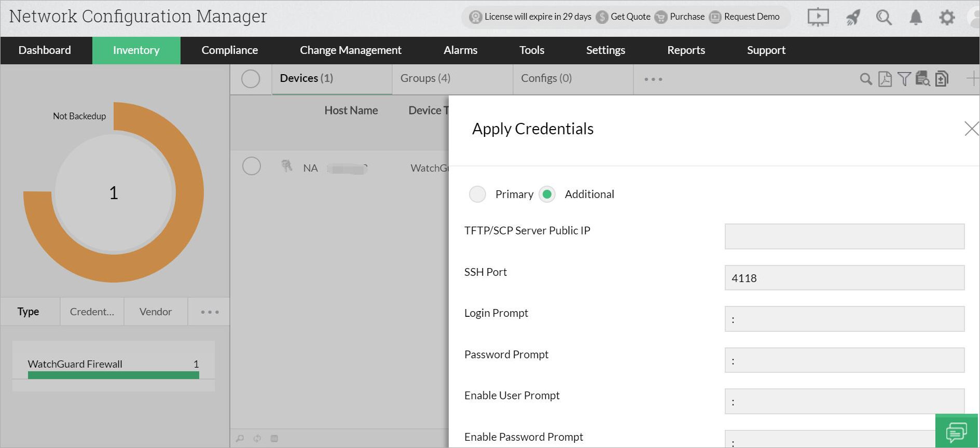Sort by Host Name column header
The width and height of the screenshot is (980, 448).
(351, 110)
